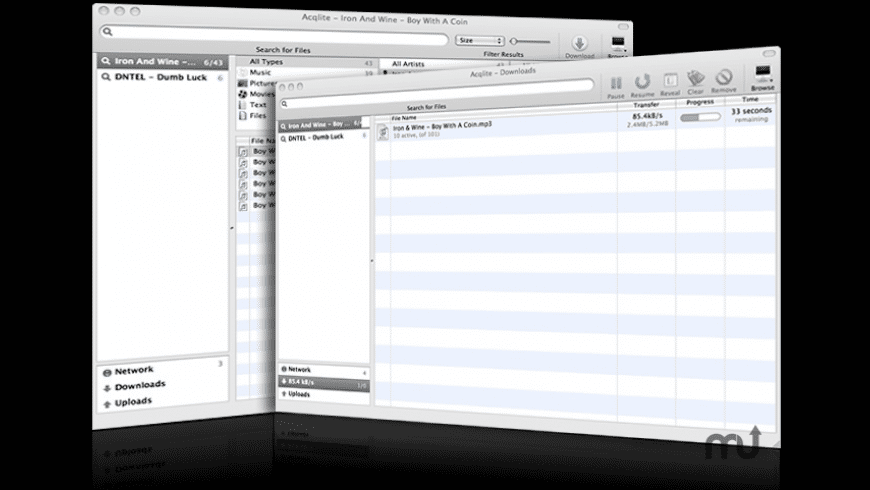Click the magnifier icon in back window search field
Screen dimensions: 870x490
coord(108,32)
